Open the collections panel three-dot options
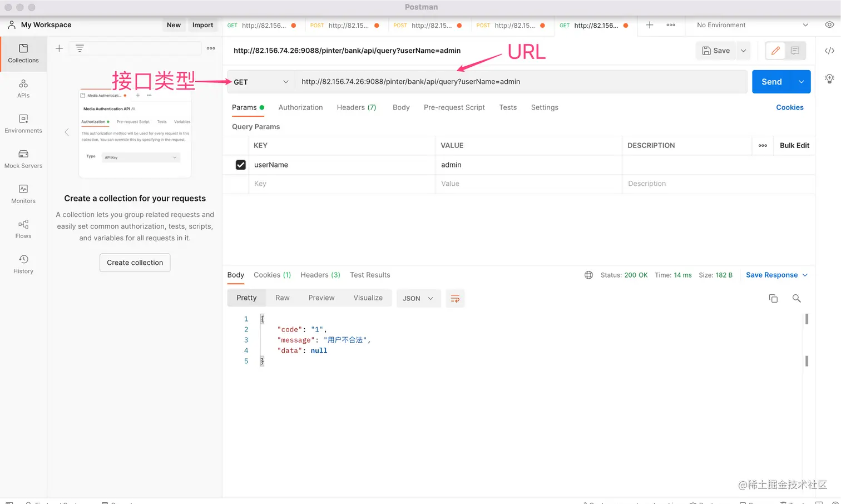Image resolution: width=841 pixels, height=504 pixels. [211, 48]
